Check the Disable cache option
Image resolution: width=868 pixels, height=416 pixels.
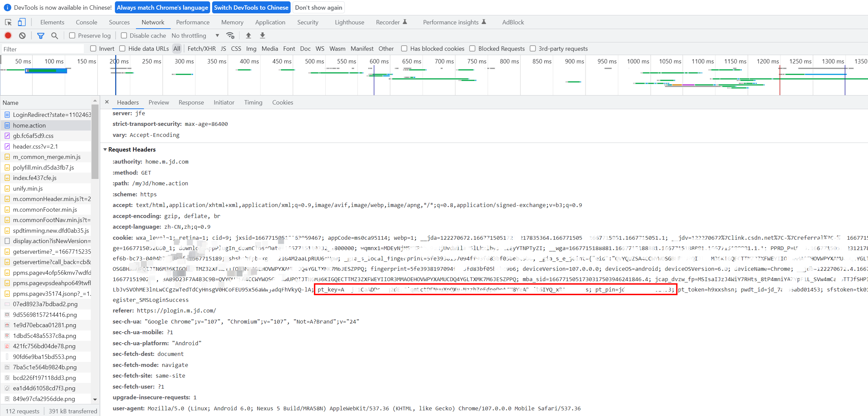click(124, 35)
